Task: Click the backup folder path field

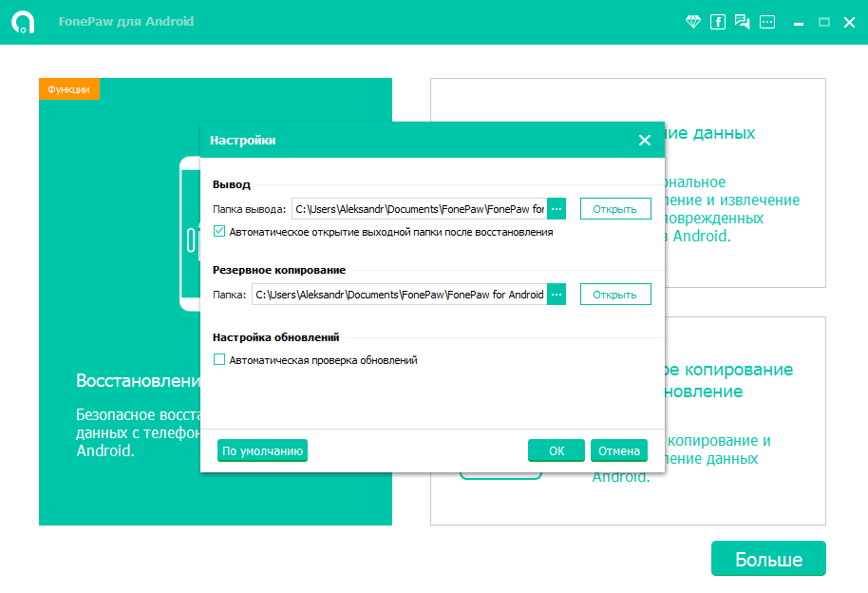Action: tap(399, 295)
